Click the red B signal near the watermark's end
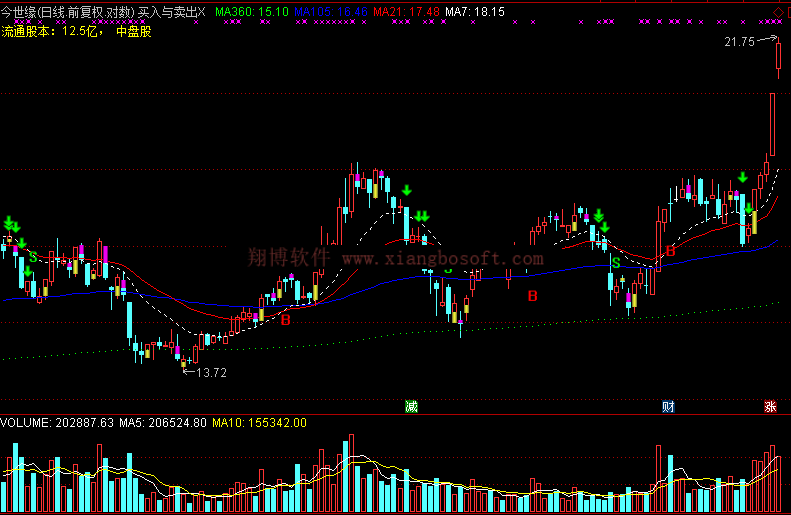The image size is (791, 515). [x=532, y=296]
